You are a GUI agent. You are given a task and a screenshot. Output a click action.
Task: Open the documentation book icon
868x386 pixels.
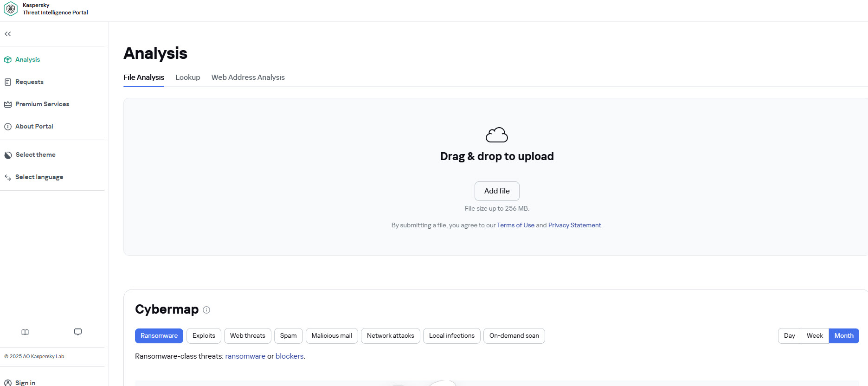[x=25, y=332]
